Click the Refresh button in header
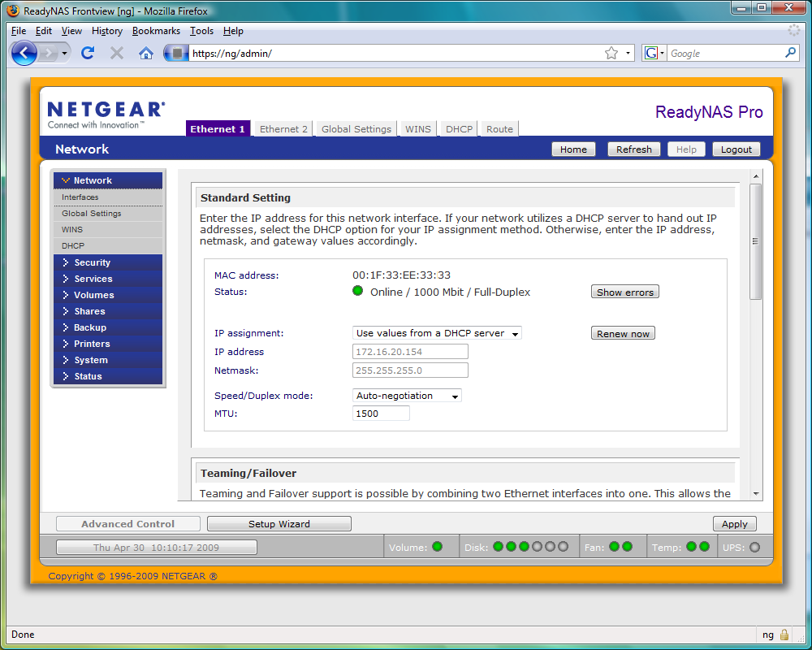 tap(634, 149)
